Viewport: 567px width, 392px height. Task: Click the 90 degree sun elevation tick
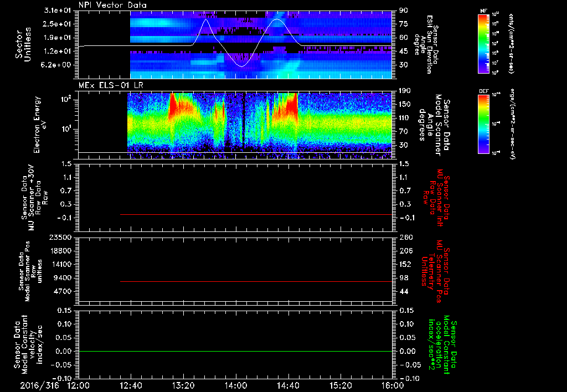403,11
